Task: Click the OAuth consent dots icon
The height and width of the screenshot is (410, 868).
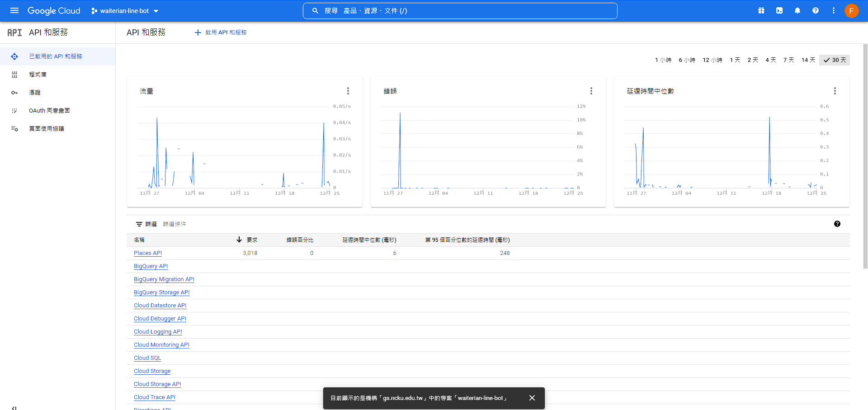Action: (x=14, y=111)
